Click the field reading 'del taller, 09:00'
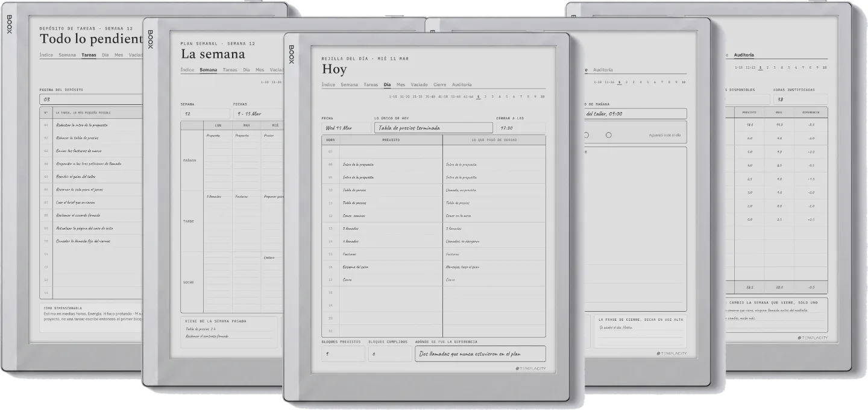 (x=635, y=113)
